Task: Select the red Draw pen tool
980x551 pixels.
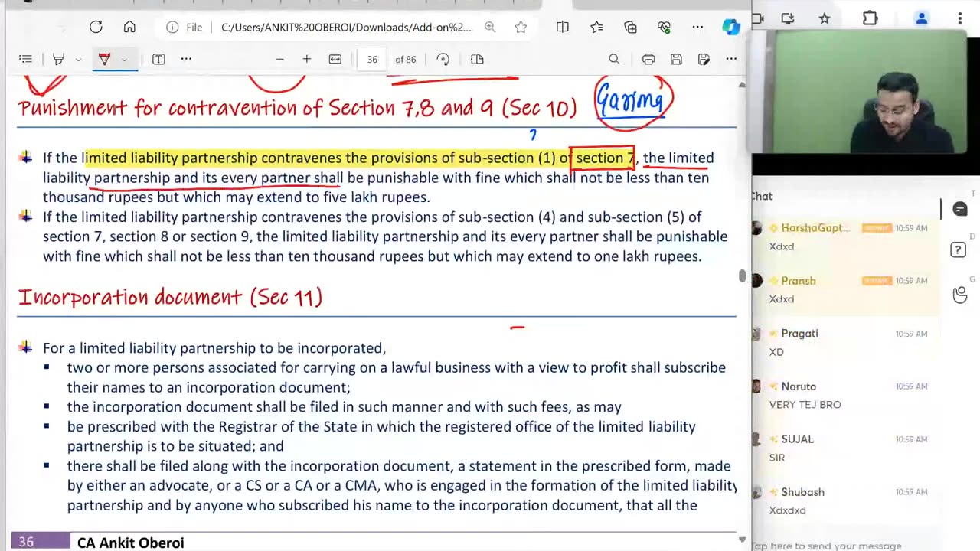Action: coord(104,59)
